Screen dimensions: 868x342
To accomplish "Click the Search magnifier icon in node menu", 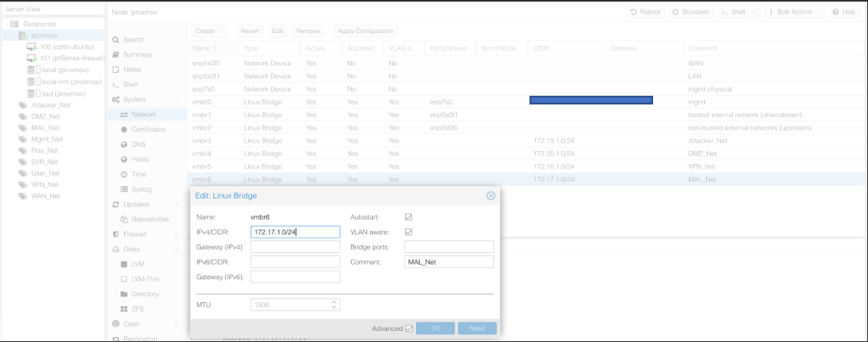I will coord(116,40).
